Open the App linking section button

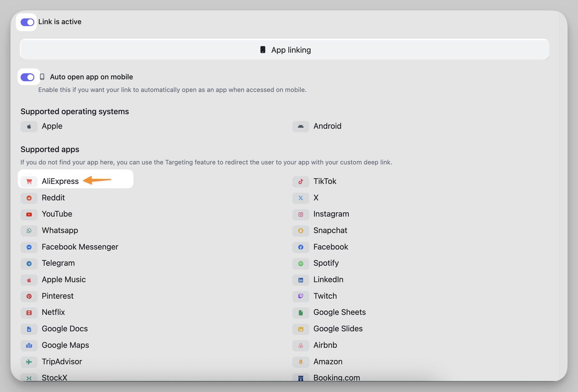tap(284, 50)
